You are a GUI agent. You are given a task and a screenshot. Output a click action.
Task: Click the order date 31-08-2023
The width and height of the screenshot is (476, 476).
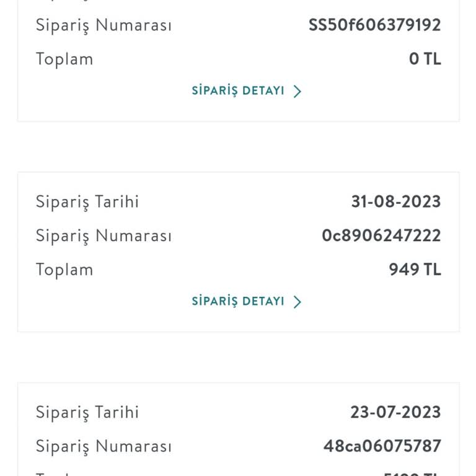pyautogui.click(x=395, y=202)
